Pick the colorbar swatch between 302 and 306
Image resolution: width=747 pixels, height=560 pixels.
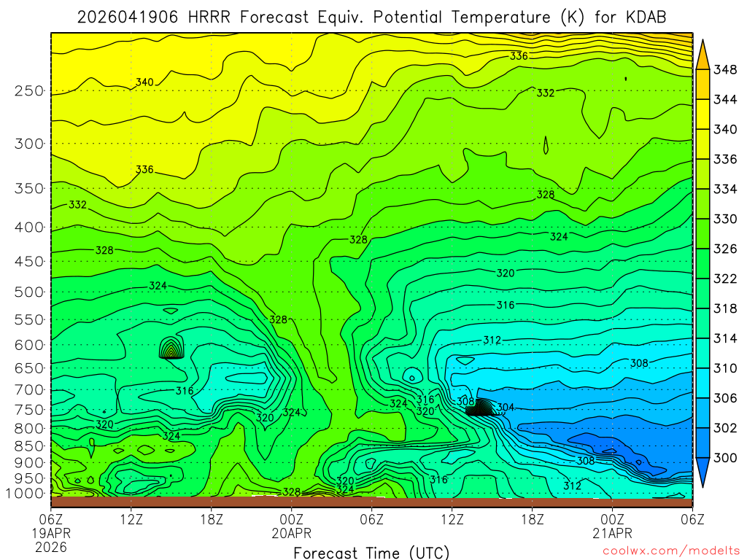(703, 413)
